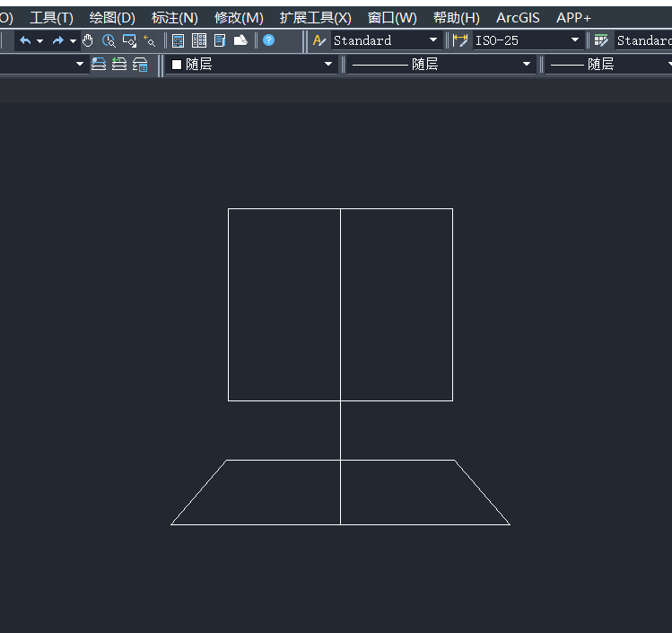Viewport: 672px width, 633px height.
Task: Select the trapezoid's slanted right edge
Action: [x=482, y=492]
